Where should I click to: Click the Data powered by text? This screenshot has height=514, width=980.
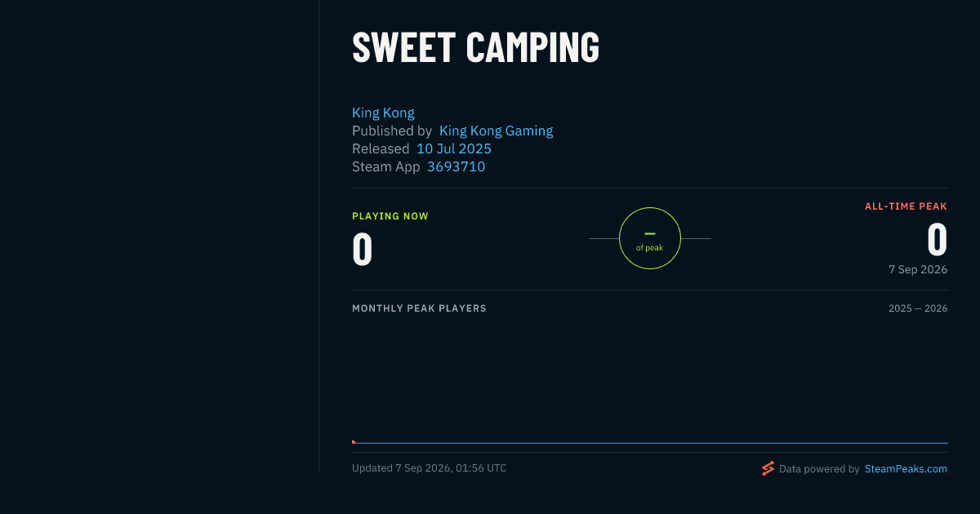click(819, 469)
